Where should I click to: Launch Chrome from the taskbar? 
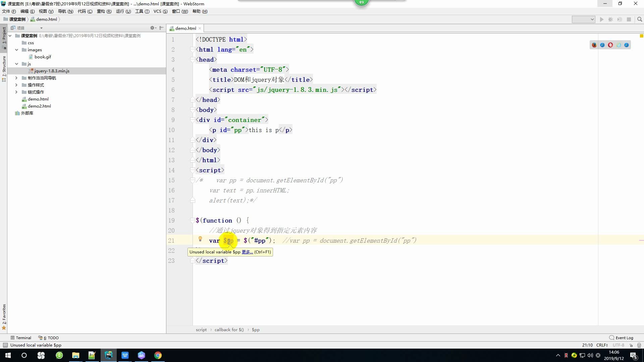click(x=158, y=355)
